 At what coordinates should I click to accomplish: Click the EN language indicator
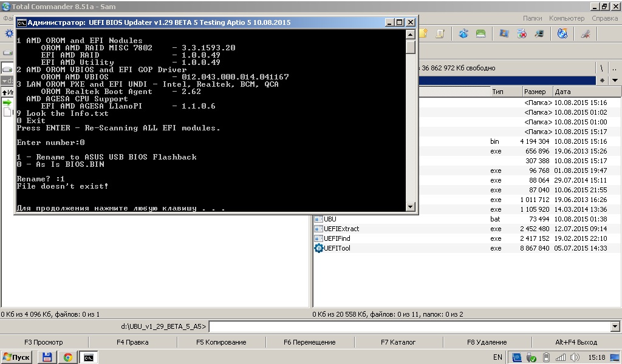[x=497, y=357]
